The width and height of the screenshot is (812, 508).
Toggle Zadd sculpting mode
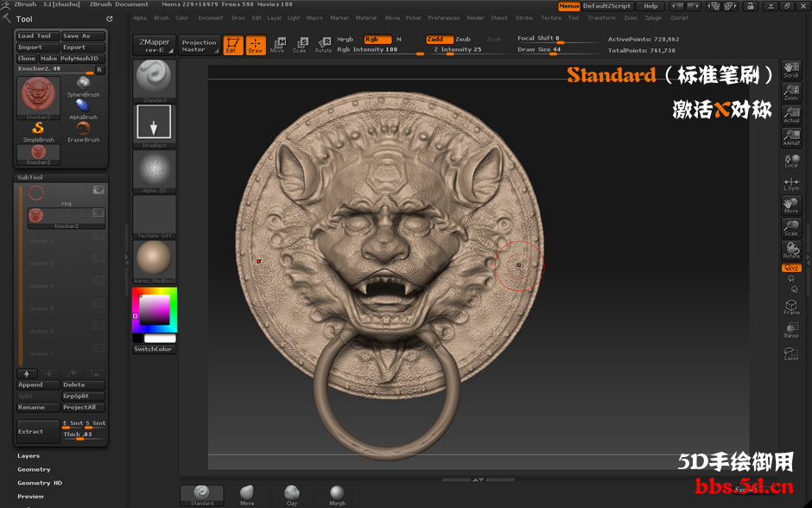(x=440, y=40)
